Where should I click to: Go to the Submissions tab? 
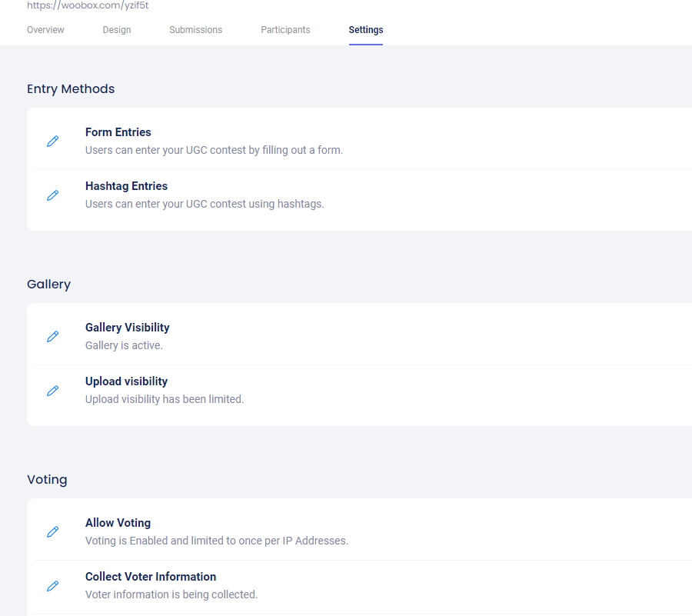(x=195, y=30)
